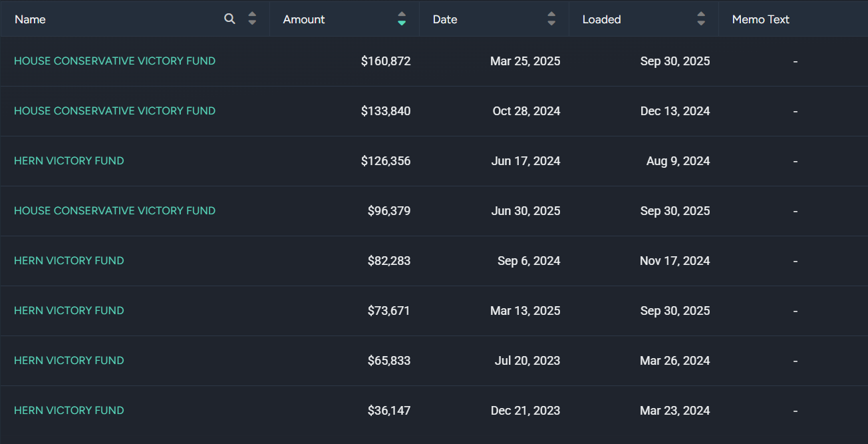The height and width of the screenshot is (444, 868).
Task: Follow the Hern Victory Fund link for $82,283
Action: tap(69, 260)
